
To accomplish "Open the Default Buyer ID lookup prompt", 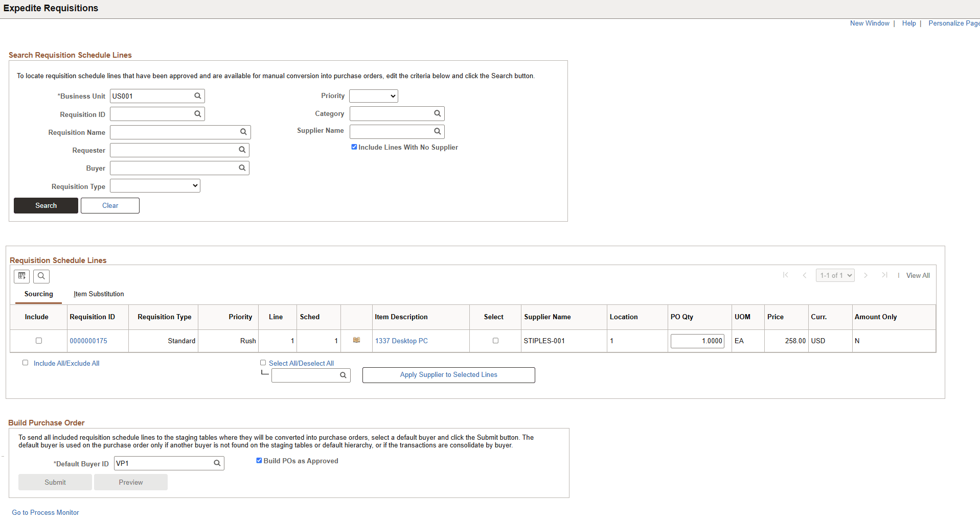I will [x=217, y=463].
